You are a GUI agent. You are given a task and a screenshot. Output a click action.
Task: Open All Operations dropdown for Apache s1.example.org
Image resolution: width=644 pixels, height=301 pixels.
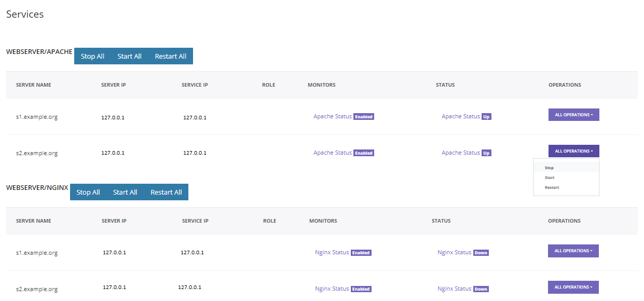(574, 115)
